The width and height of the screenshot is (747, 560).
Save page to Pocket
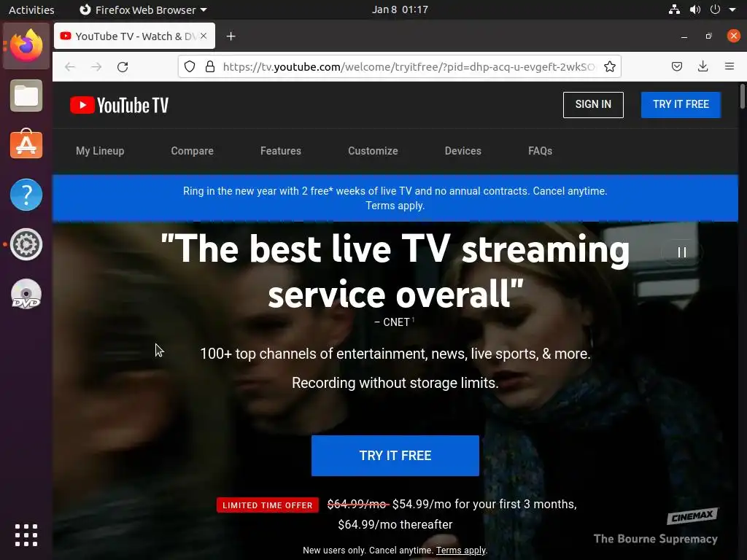(676, 66)
